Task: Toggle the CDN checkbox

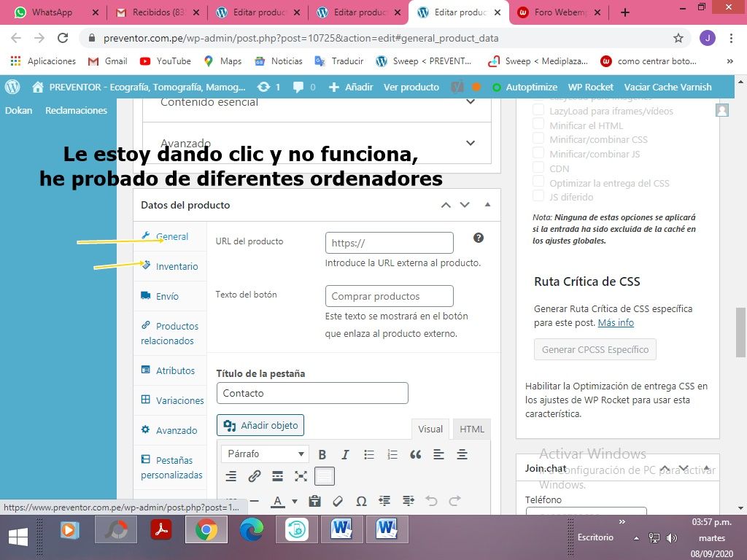Action: coord(538,167)
